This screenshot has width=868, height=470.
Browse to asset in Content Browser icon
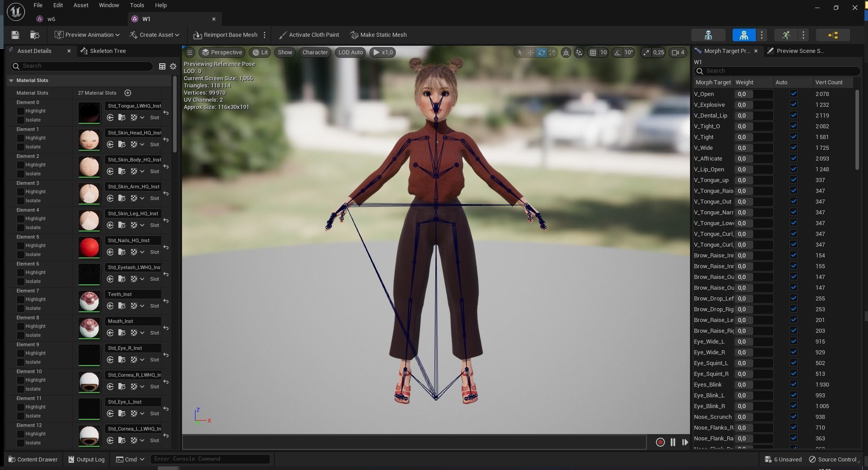[x=35, y=35]
